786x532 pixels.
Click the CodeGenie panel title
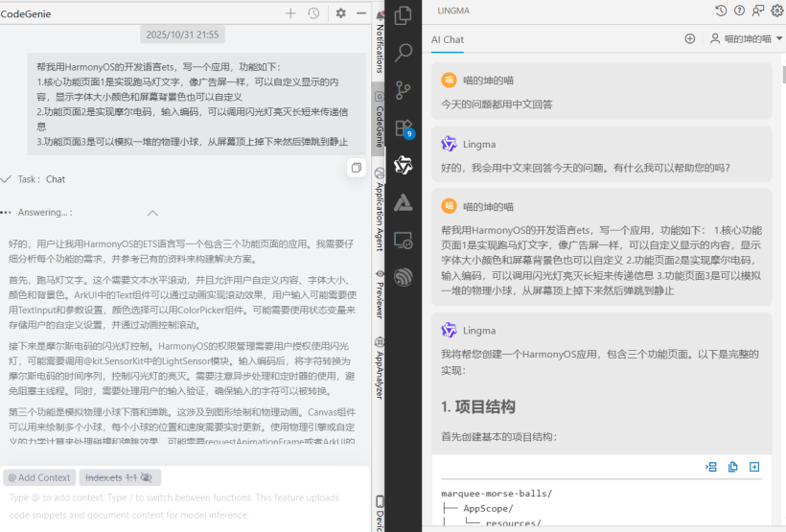pos(26,13)
